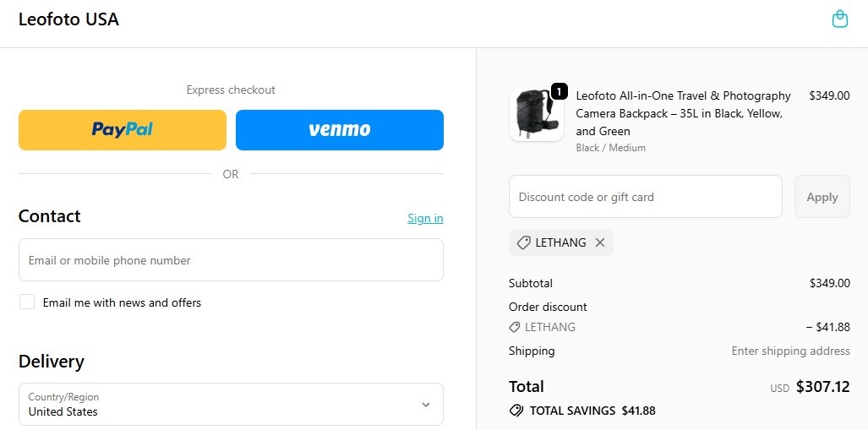This screenshot has width=868, height=430.
Task: Open the Country/Region dropdown
Action: point(231,405)
